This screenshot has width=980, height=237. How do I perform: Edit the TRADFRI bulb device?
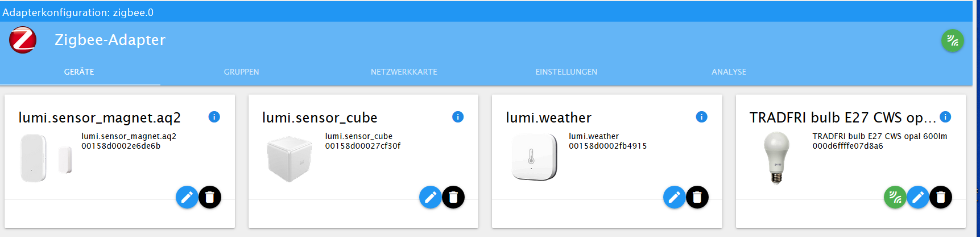918,197
